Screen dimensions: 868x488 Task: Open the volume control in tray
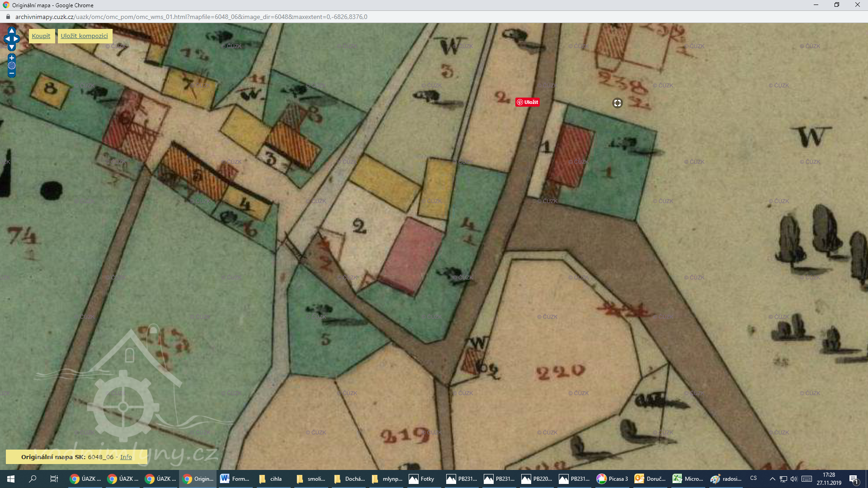794,479
